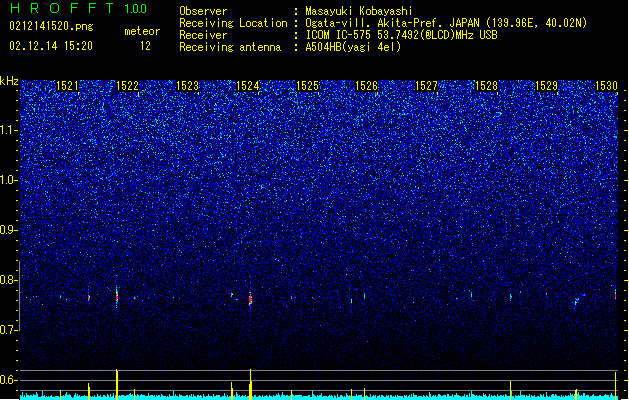Image resolution: width=629 pixels, height=400 pixels.
Task: Click the version number 1.00
Action: tap(136, 9)
